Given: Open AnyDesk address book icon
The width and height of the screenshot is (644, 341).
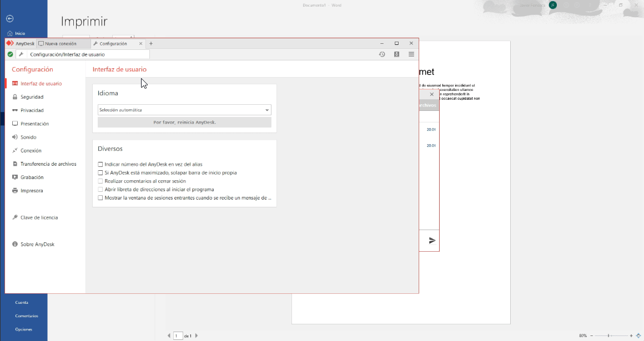Looking at the screenshot, I should 397,54.
